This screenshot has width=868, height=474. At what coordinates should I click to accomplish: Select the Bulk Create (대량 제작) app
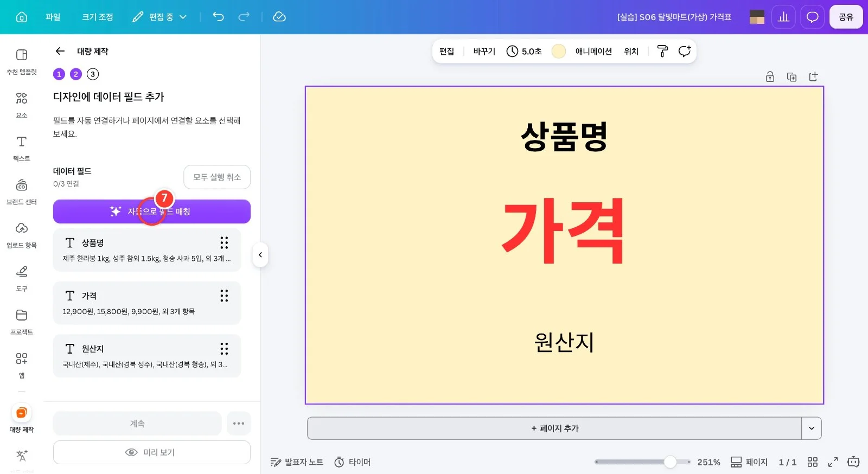tap(22, 419)
